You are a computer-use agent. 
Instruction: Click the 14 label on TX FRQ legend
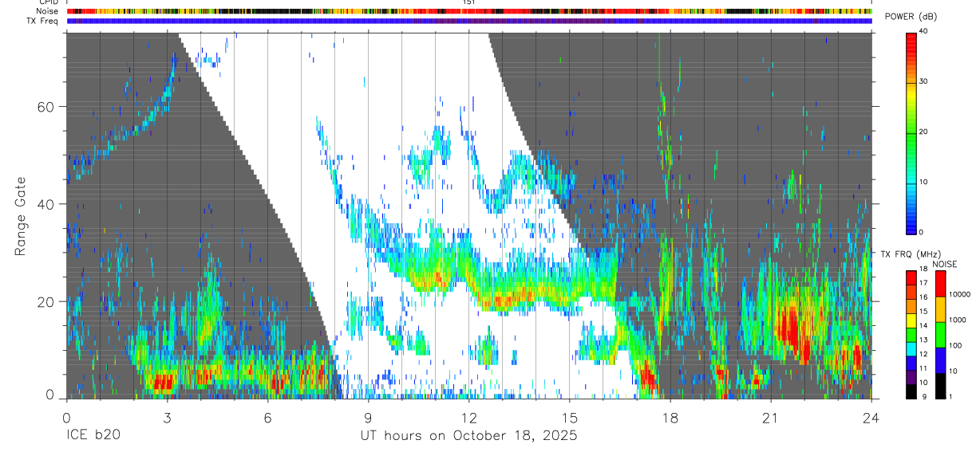[922, 326]
